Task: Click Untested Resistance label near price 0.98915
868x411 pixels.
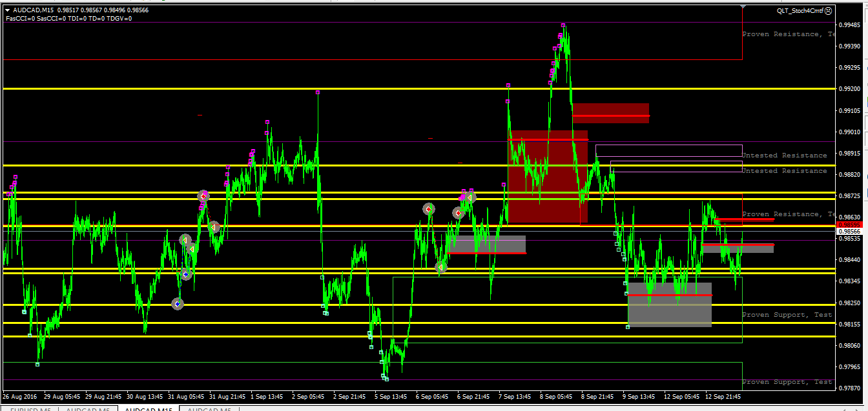Action: pyautogui.click(x=784, y=155)
